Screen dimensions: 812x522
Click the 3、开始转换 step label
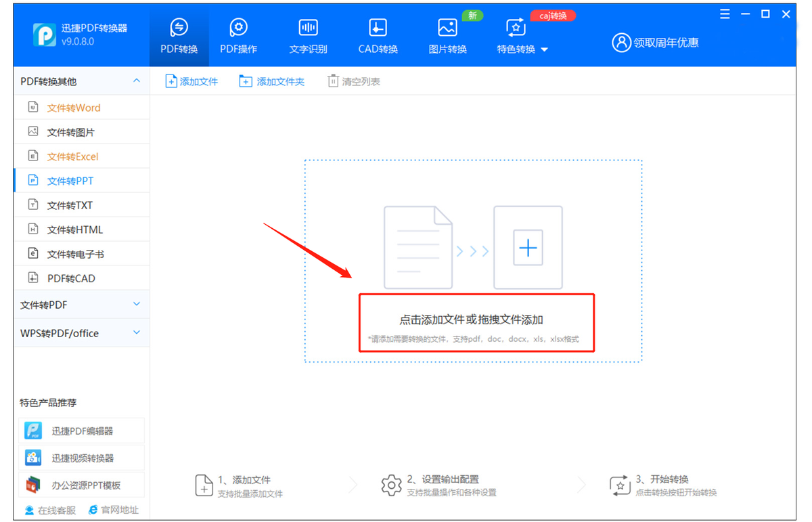662,479
